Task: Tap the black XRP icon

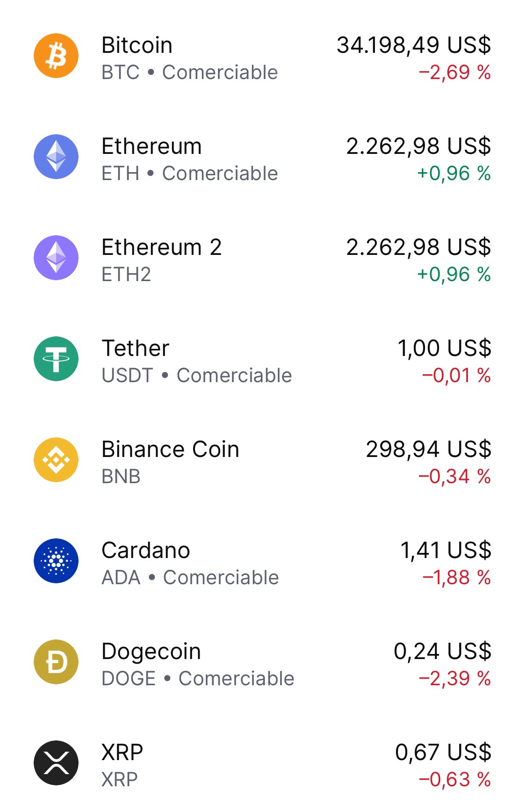Action: click(56, 763)
